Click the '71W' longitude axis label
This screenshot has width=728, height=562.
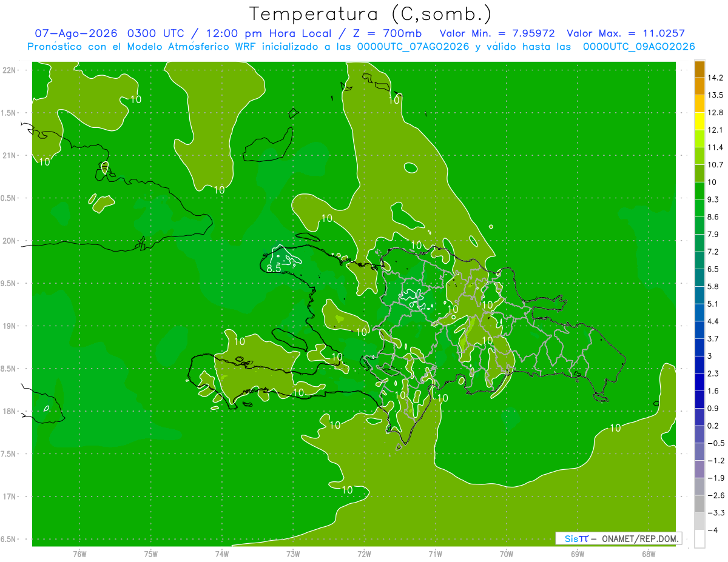pos(435,554)
